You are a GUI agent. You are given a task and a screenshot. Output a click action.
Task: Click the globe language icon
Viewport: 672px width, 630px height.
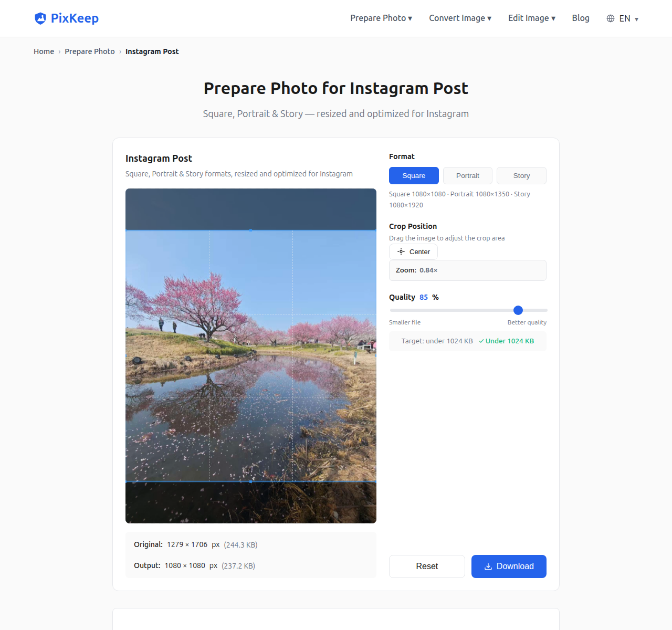611,18
